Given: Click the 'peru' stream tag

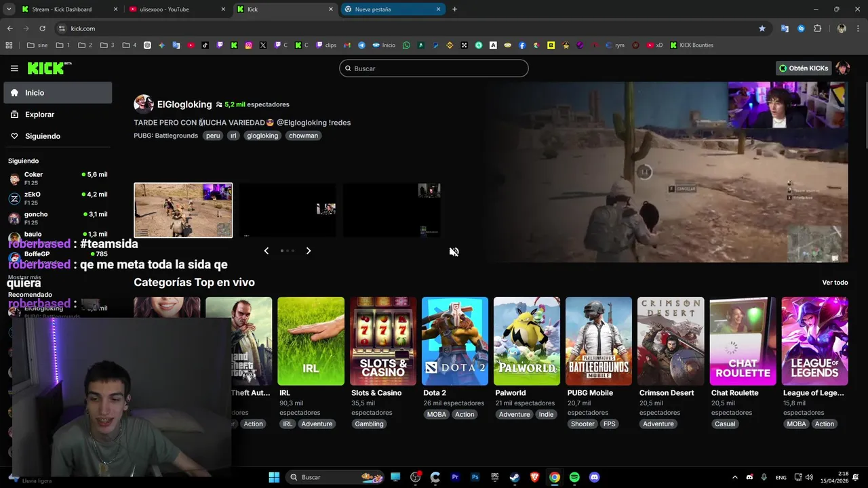Looking at the screenshot, I should pyautogui.click(x=213, y=136).
